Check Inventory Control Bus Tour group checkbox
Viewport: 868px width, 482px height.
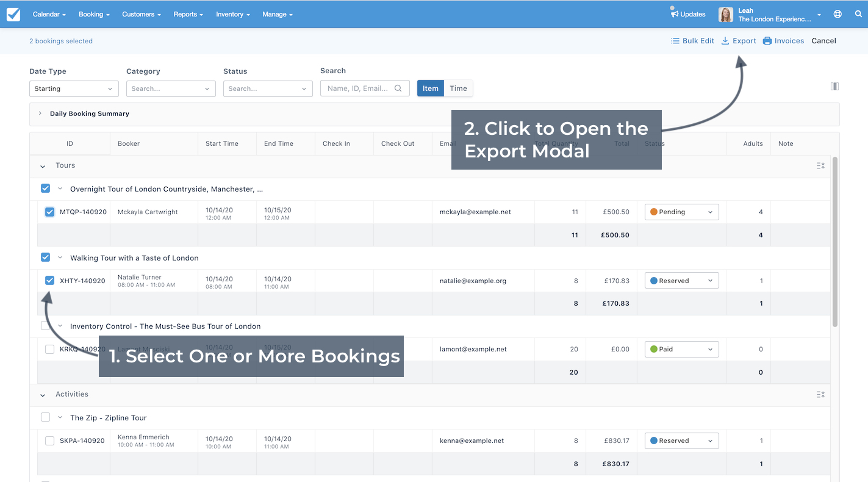(x=45, y=326)
